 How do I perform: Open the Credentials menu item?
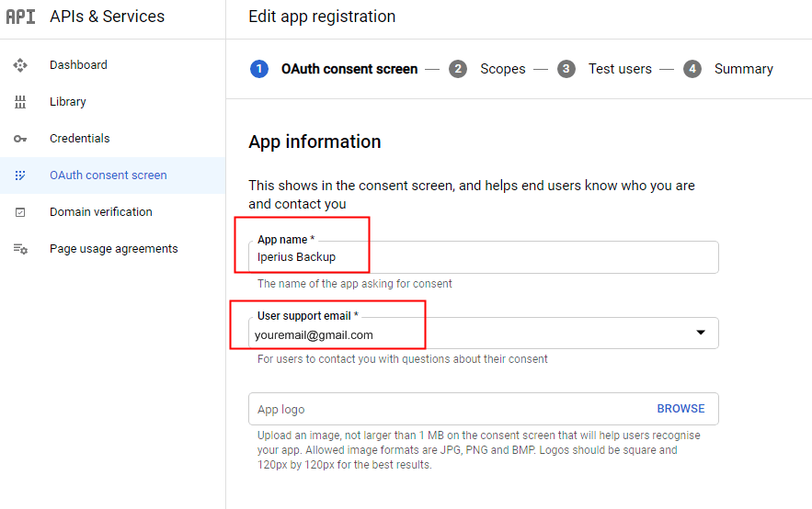(x=80, y=139)
